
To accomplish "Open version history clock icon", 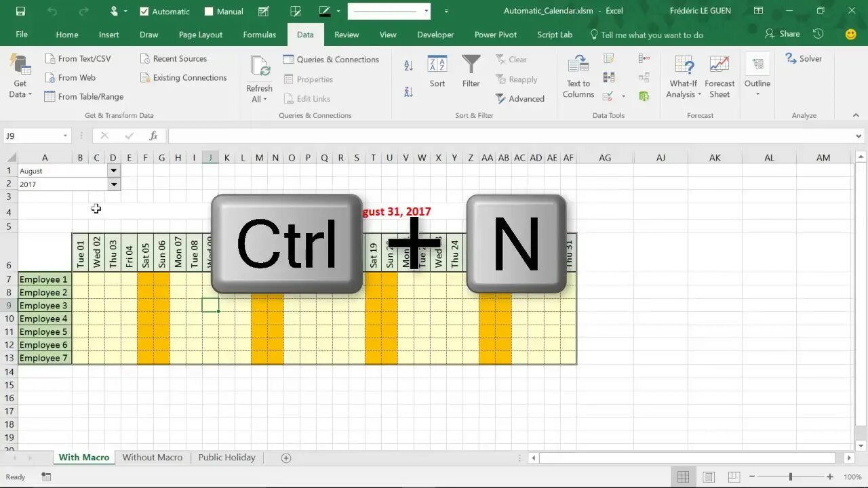I will [x=818, y=34].
